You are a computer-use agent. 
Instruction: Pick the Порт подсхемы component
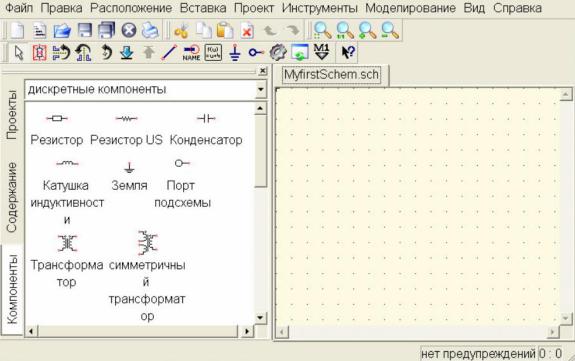[182, 183]
